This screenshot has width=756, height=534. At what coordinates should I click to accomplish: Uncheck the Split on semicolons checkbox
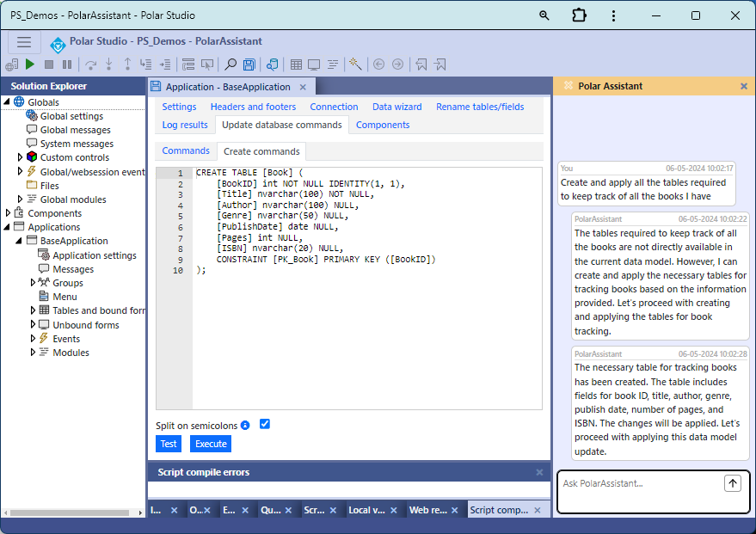[265, 424]
